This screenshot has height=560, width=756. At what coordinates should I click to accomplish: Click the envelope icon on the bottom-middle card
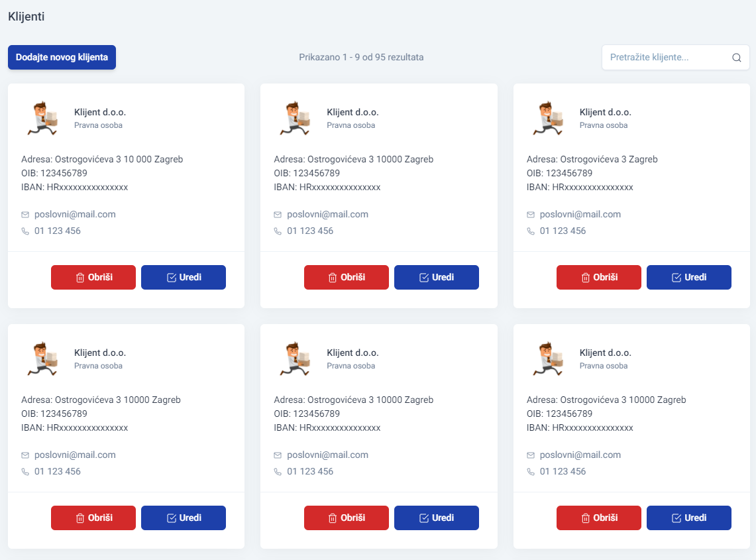[x=278, y=455]
